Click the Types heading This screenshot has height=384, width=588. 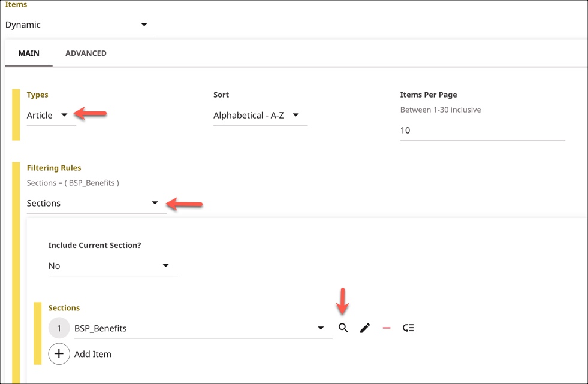coord(38,95)
